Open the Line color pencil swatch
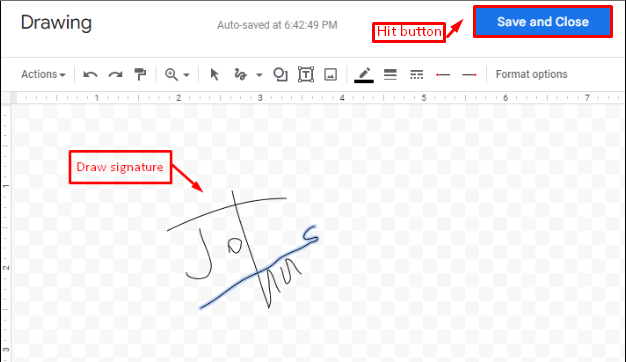The width and height of the screenshot is (626, 362). tap(364, 75)
